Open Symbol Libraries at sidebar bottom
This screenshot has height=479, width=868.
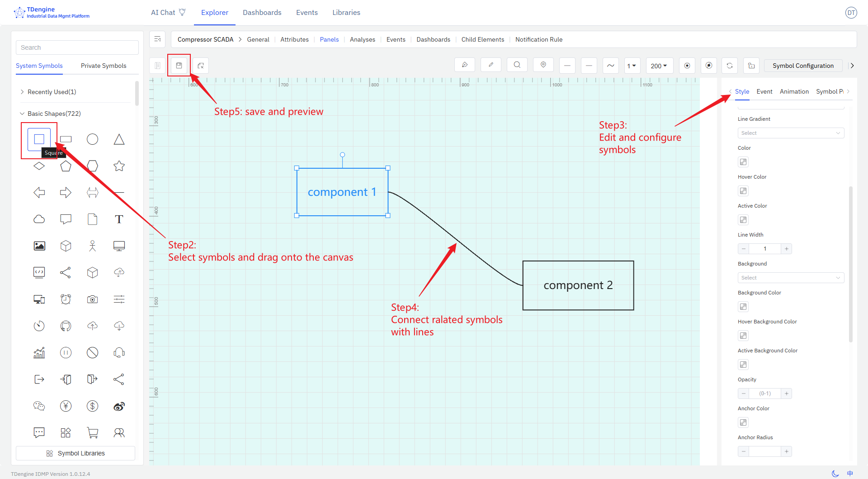(75, 453)
